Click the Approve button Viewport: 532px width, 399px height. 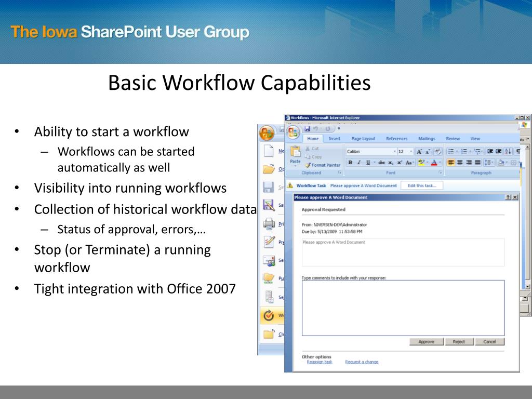click(427, 342)
